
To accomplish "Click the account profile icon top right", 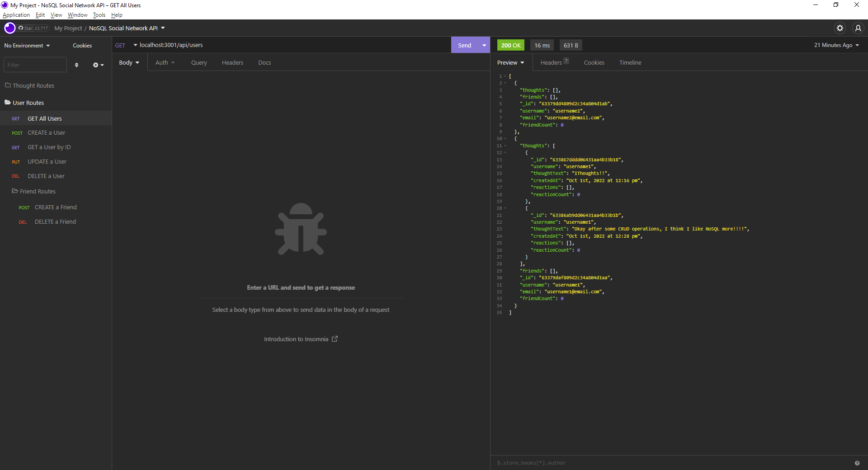I will 858,28.
